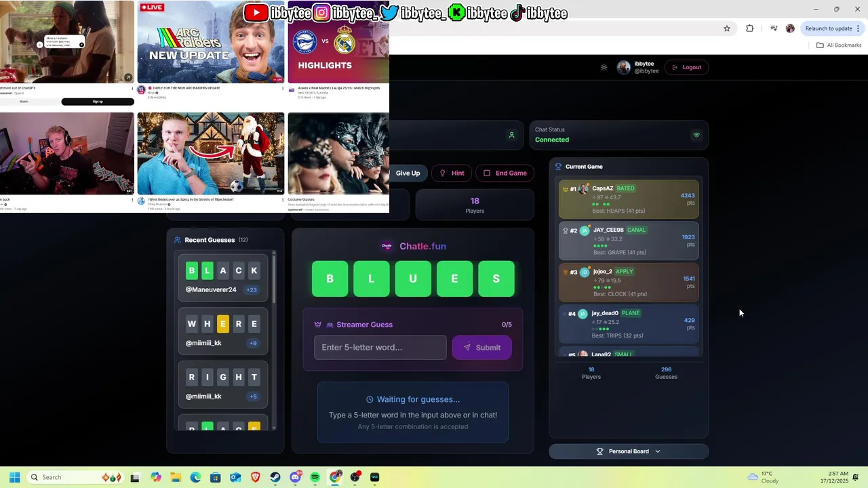
Task: Click the Personal Board trophy icon
Action: click(x=599, y=451)
